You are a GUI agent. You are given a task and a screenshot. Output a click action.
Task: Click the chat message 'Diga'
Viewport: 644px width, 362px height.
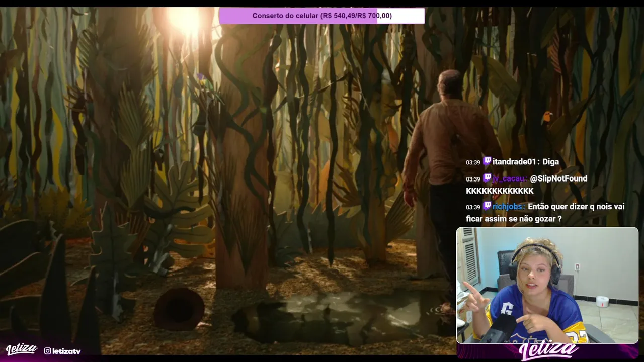[550, 162]
